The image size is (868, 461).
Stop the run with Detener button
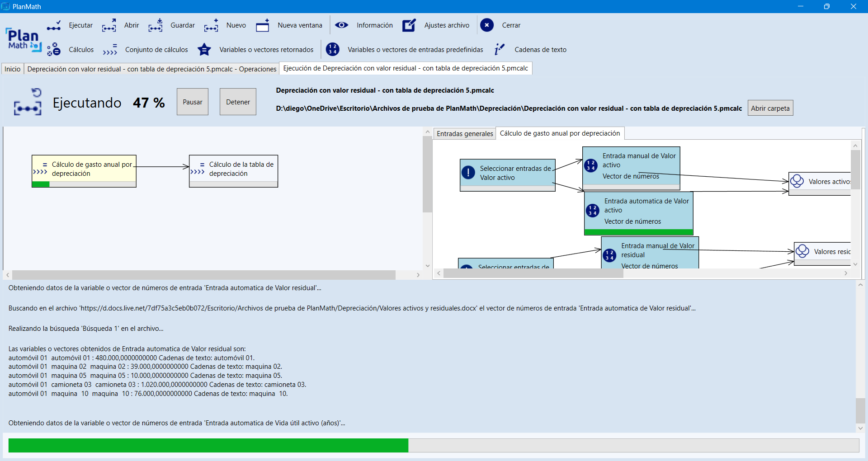[238, 102]
